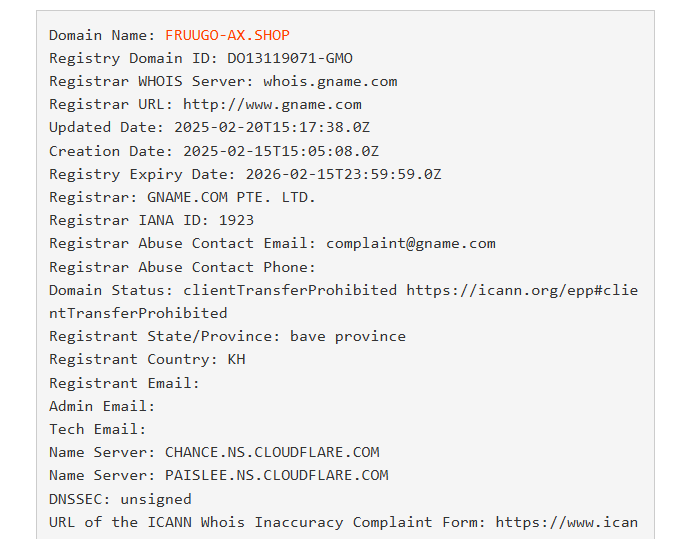Screen dimensions: 679x539
Task: Click the Creation Date value 2025-02-15
Action: pos(281,151)
